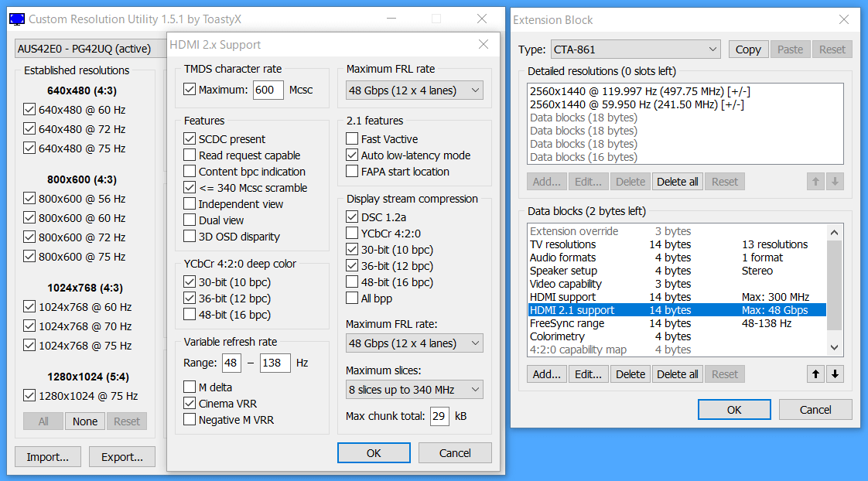Click the Max chunk total field
Viewport: 868px width, 481px height.
coord(439,416)
